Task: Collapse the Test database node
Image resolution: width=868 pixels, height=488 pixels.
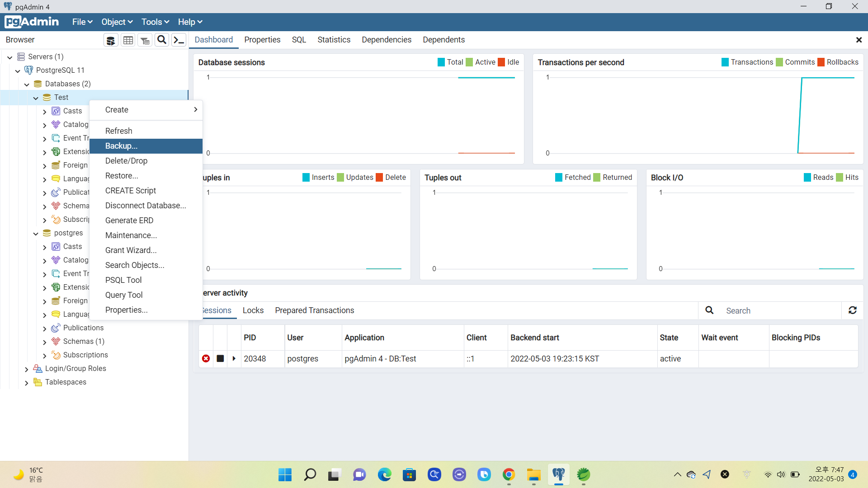Action: click(x=36, y=98)
